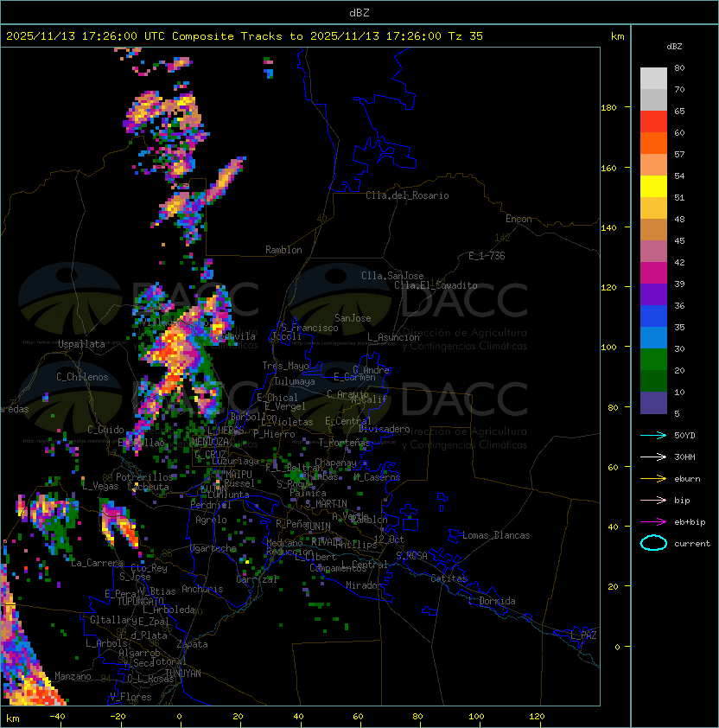The height and width of the screenshot is (728, 719).
Task: Click the 'Lomas_Blancas' map label
Action: (496, 535)
